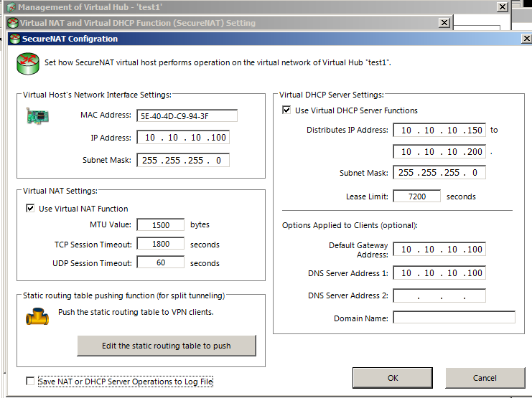Click the "Static routing table pushing function" group label
This screenshot has height=398, width=532.
(x=123, y=295)
